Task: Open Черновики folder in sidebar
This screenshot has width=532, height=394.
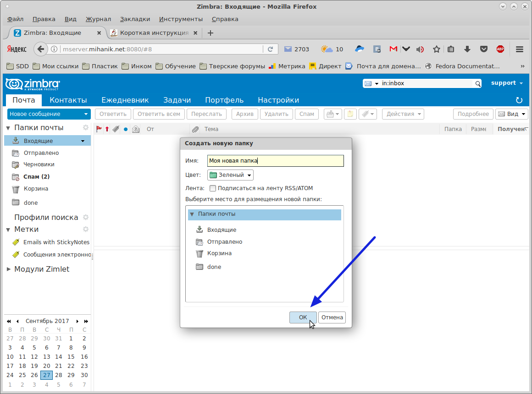Action: 39,164
